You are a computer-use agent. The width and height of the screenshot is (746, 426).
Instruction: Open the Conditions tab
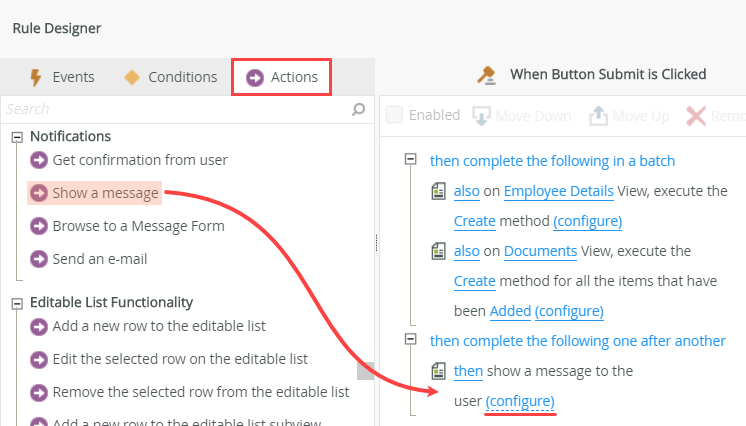170,77
